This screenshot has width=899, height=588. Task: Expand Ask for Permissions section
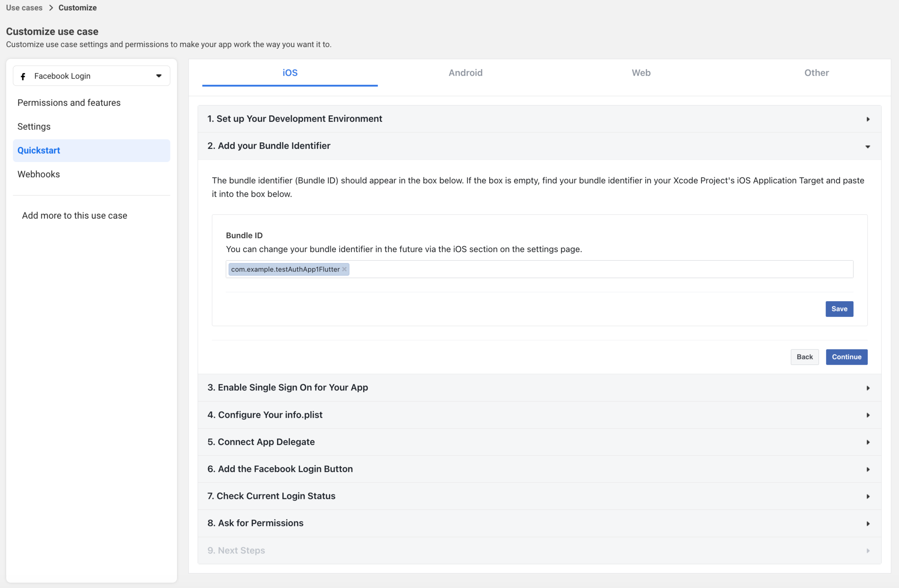[867, 524]
